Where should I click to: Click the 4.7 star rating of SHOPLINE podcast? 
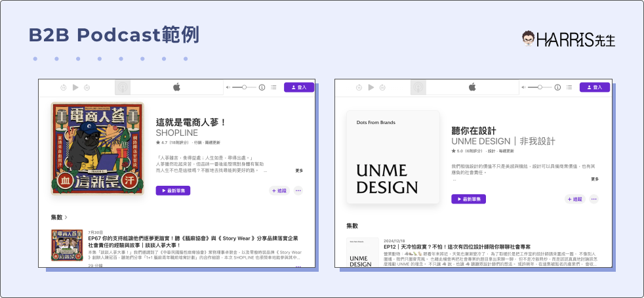(172, 142)
